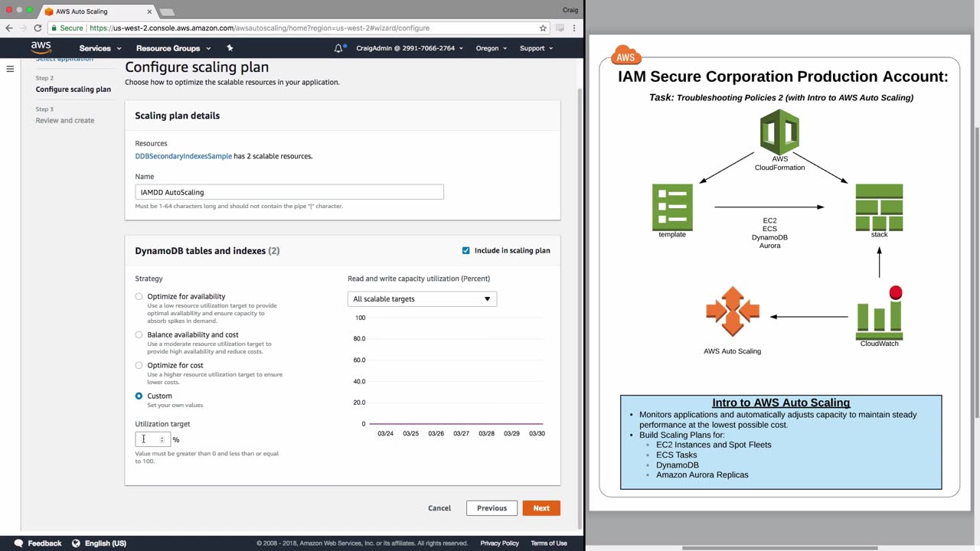The width and height of the screenshot is (980, 551).
Task: Click the CloudWatch icon in the slide
Action: 879,313
